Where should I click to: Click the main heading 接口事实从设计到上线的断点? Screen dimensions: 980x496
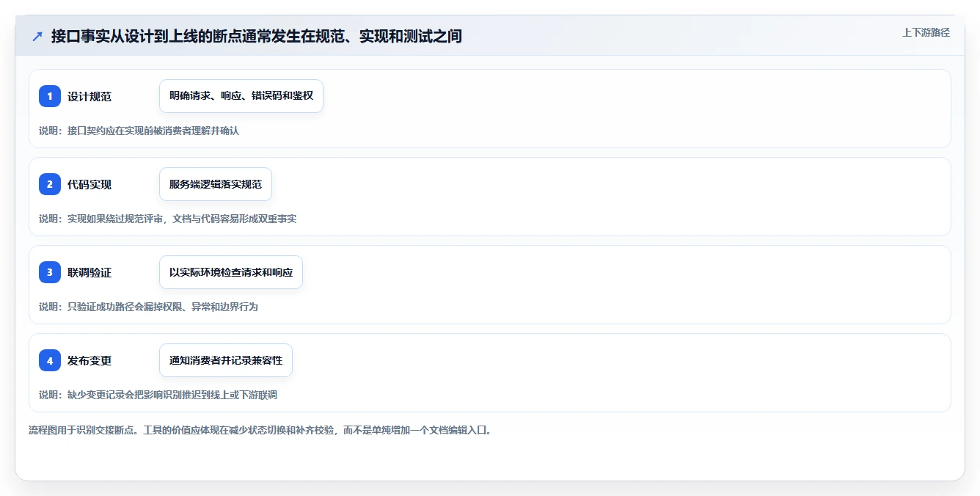[257, 36]
